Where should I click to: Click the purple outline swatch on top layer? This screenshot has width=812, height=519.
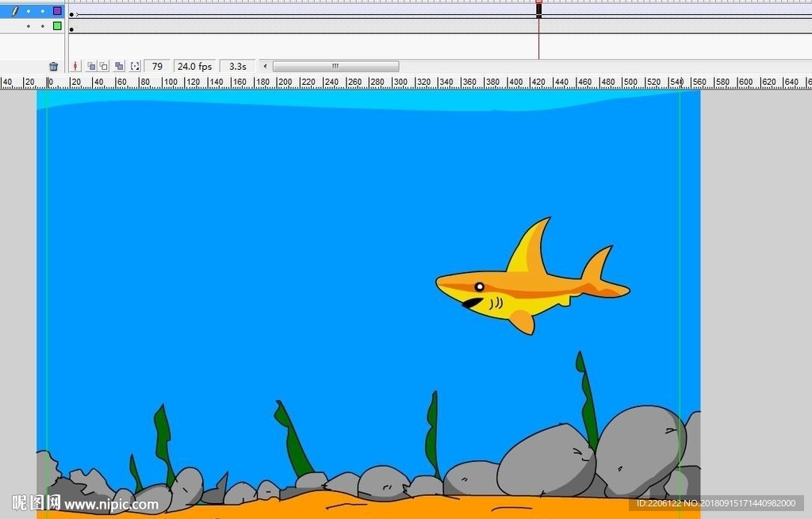(57, 11)
